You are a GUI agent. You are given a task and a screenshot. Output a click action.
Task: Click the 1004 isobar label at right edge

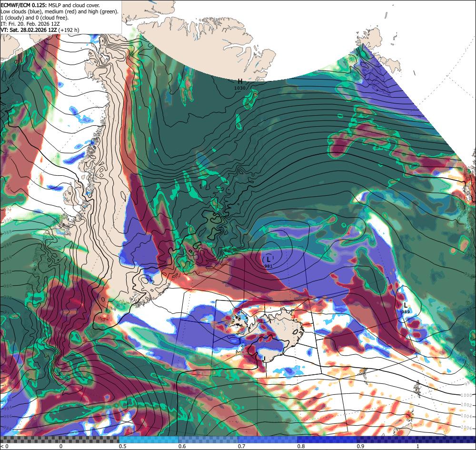466,416
